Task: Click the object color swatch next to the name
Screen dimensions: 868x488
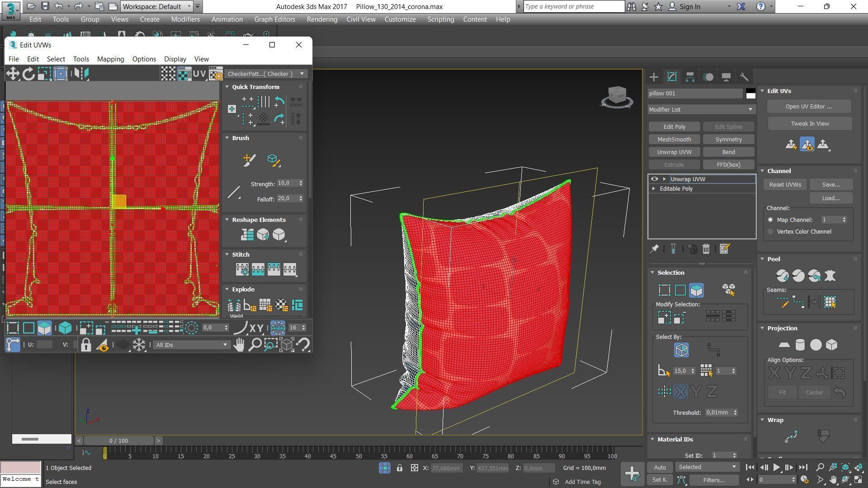Action: coord(750,94)
